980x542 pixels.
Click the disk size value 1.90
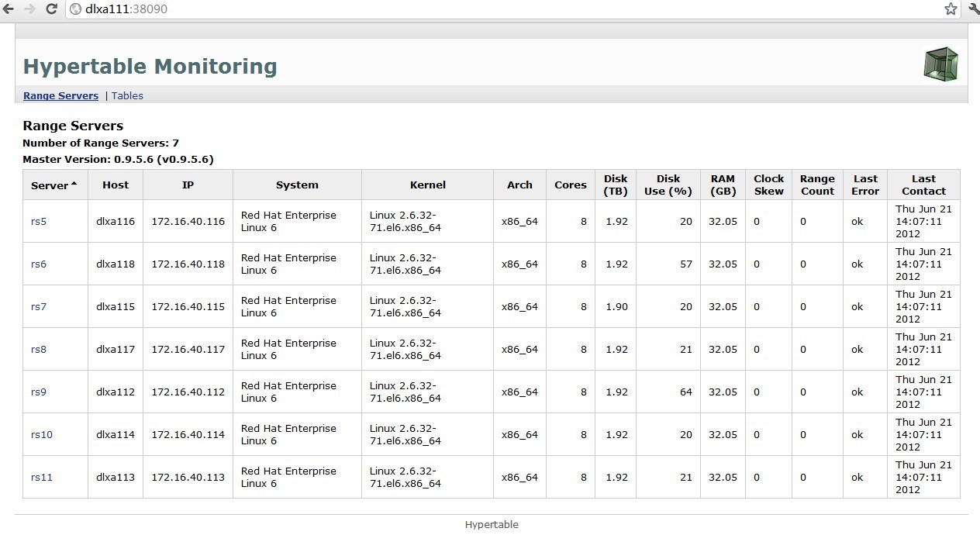[617, 307]
